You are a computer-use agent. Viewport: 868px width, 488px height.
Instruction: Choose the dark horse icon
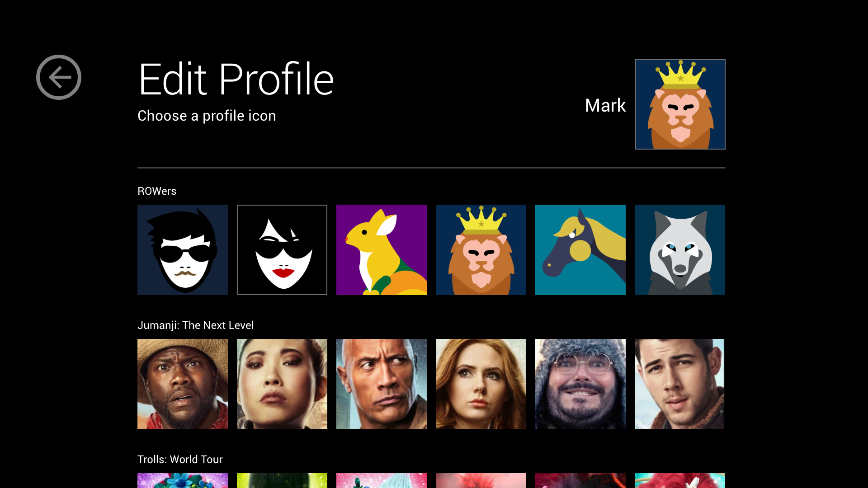[580, 250]
